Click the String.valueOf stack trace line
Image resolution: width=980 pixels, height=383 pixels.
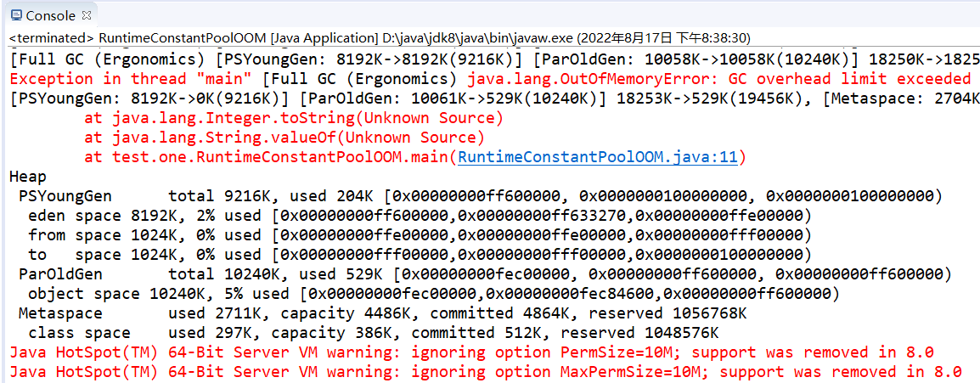284,138
